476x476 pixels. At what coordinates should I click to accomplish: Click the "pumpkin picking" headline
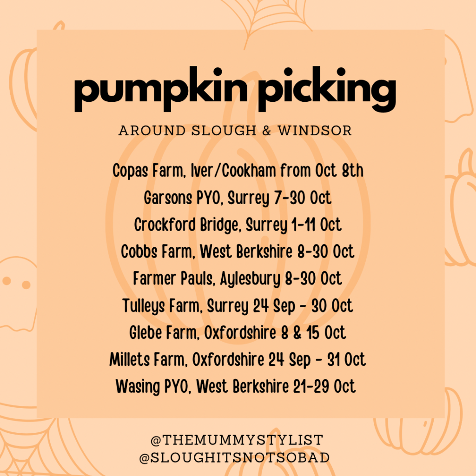click(x=235, y=92)
